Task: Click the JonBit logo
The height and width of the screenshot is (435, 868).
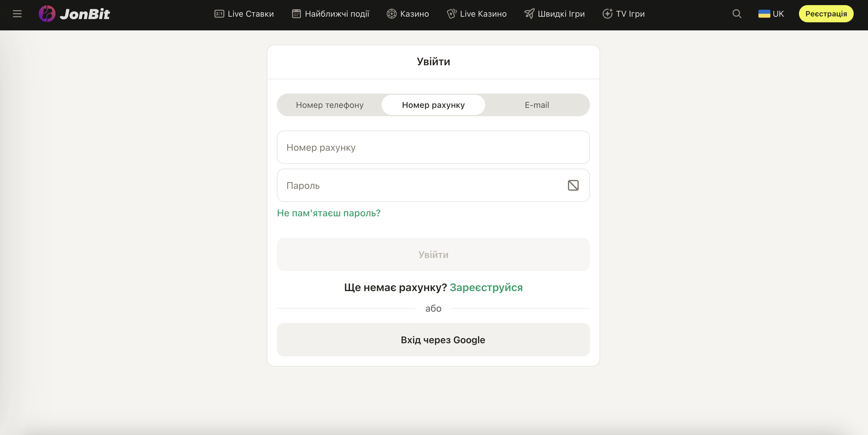Action: (74, 14)
